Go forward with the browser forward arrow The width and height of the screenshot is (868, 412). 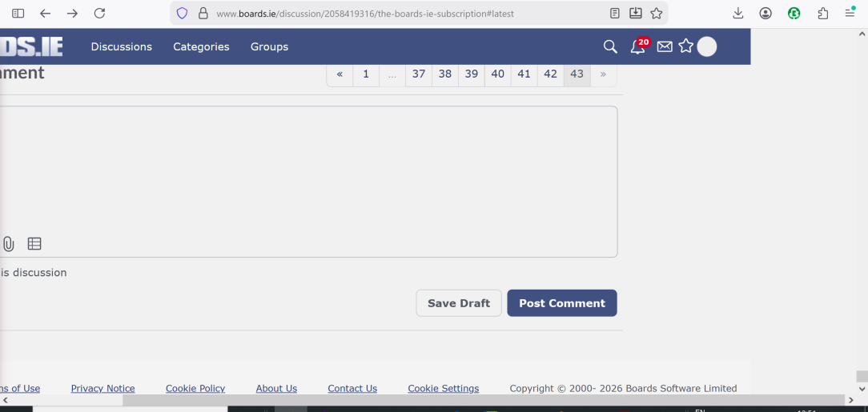(73, 14)
